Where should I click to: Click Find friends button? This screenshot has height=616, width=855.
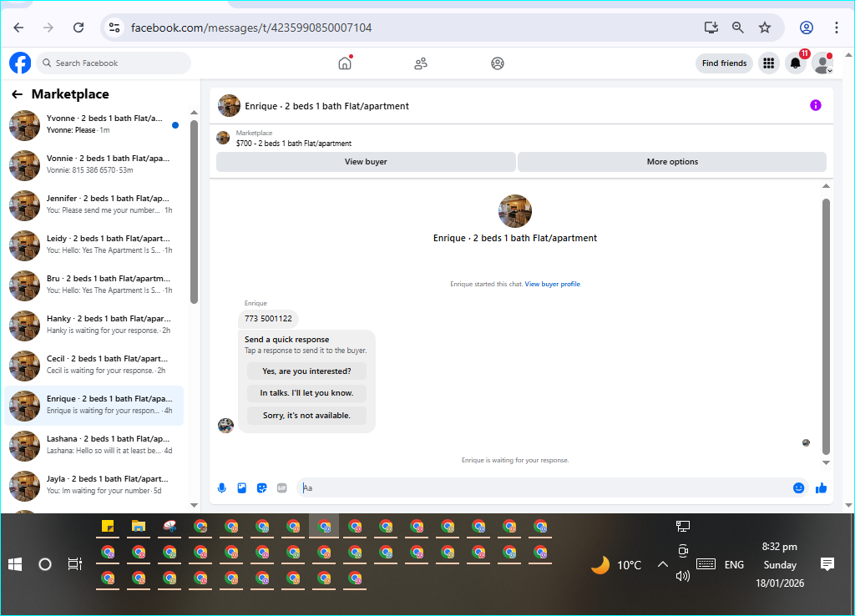coord(724,63)
